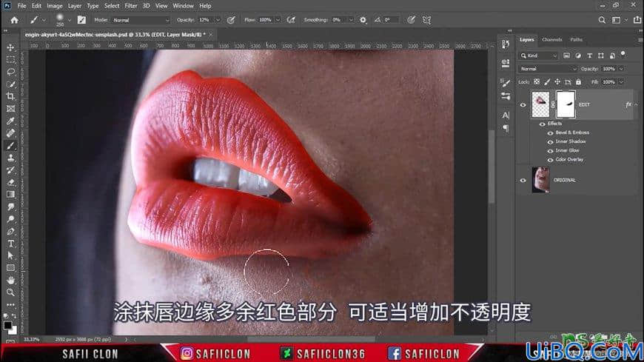Open the brush Opacity slider dropdown

click(218, 20)
